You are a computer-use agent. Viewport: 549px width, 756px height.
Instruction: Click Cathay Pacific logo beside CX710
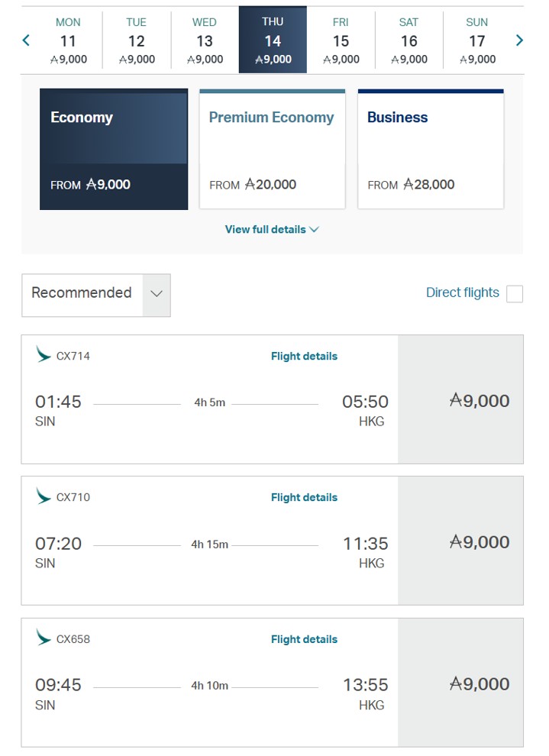pos(44,496)
